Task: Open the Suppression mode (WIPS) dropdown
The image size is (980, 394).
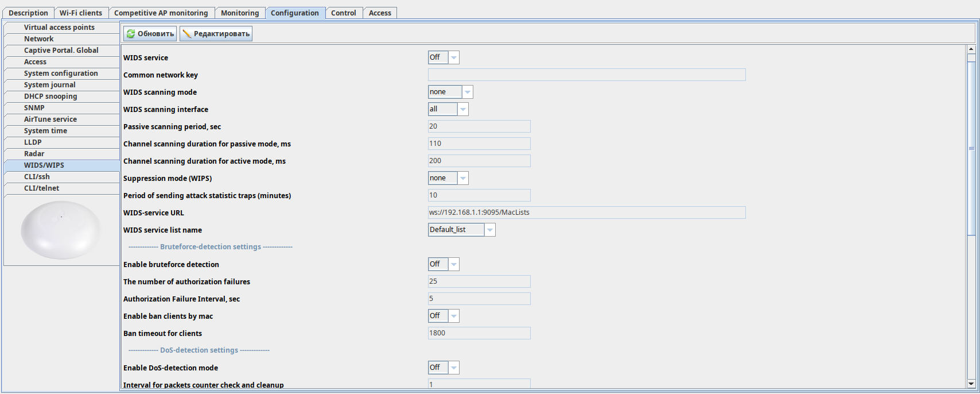Action: (462, 178)
